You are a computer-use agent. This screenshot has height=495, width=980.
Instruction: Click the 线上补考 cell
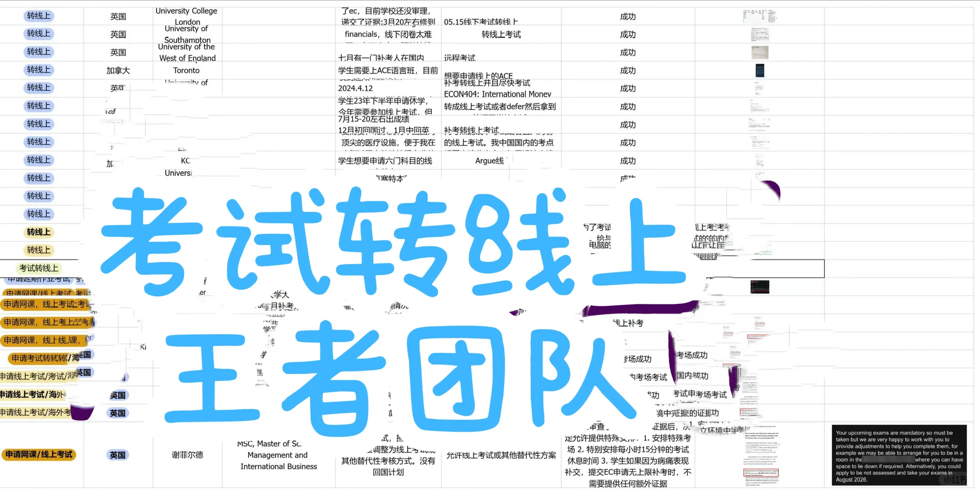point(628,323)
